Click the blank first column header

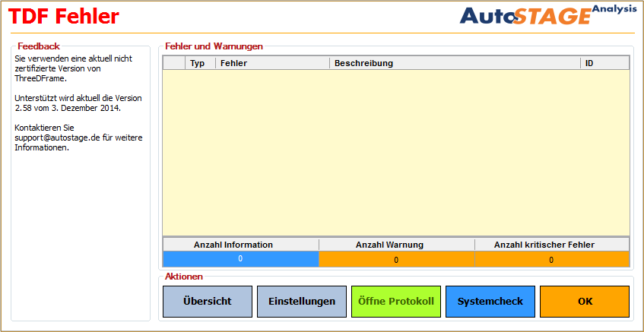174,63
